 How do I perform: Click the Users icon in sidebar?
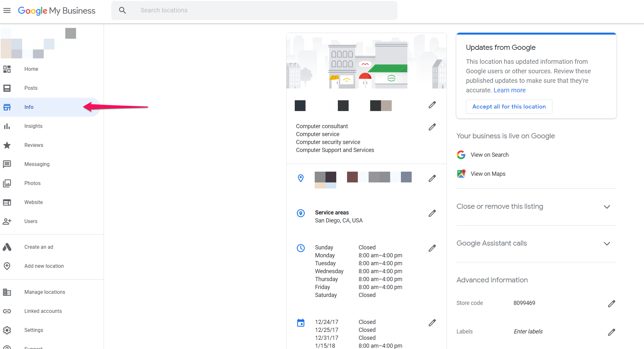[7, 221]
